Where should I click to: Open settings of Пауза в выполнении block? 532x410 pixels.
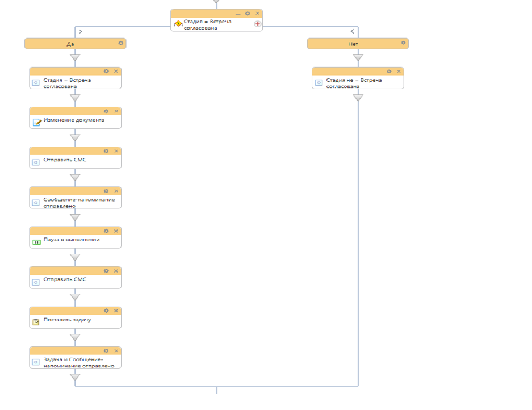click(106, 231)
